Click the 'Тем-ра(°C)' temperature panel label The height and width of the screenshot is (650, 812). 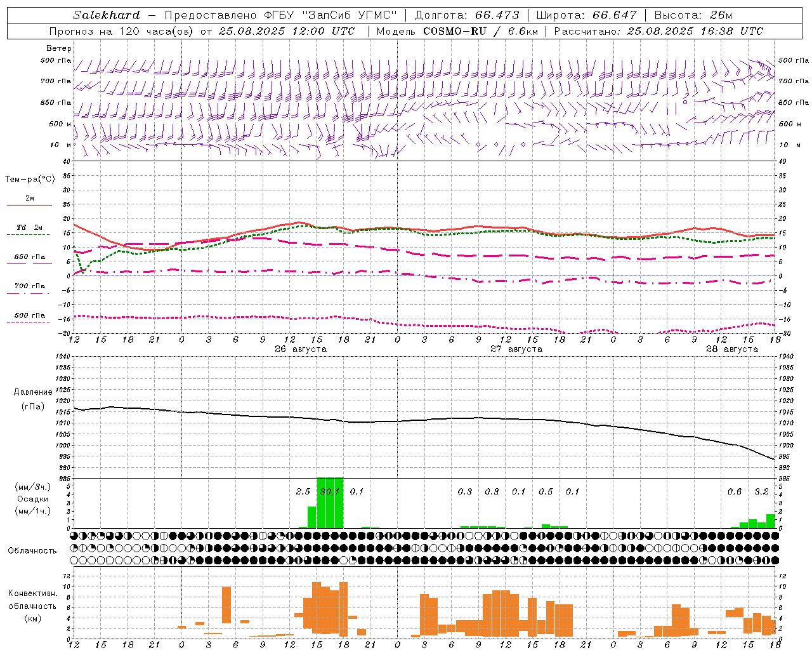click(30, 180)
